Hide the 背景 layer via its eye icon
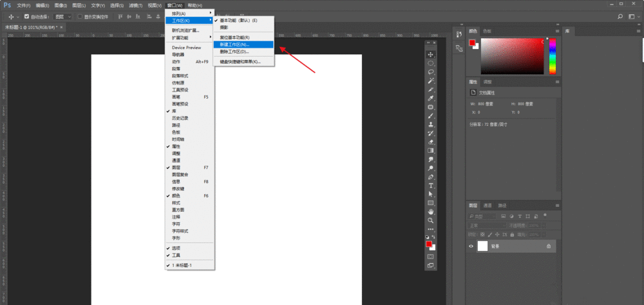 [x=471, y=246]
